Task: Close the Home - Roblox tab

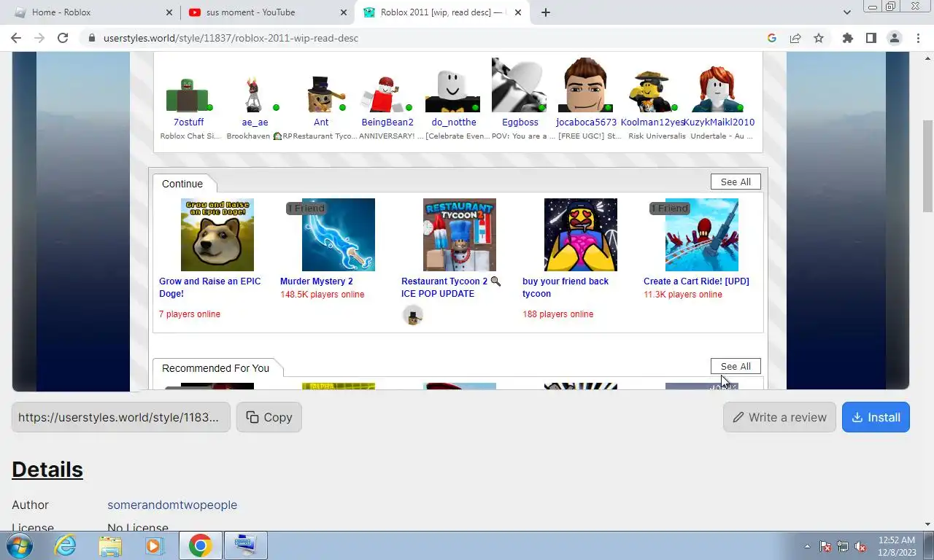Action: tap(169, 12)
